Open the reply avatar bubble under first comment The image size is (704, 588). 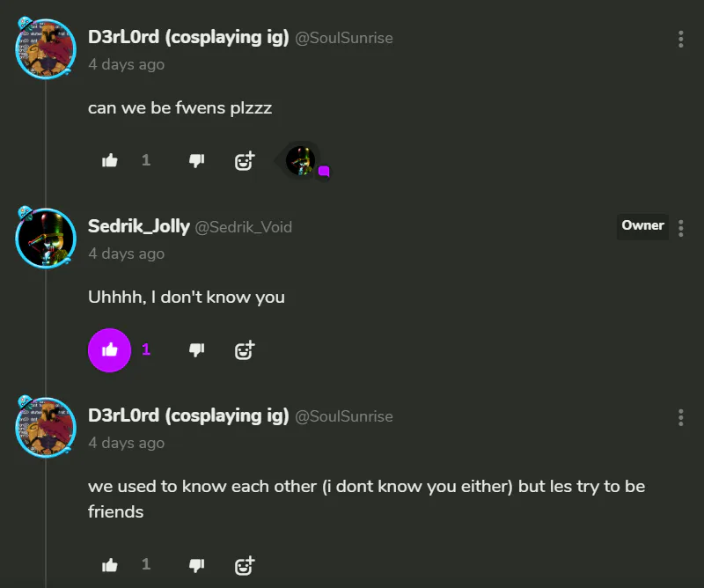pos(302,160)
